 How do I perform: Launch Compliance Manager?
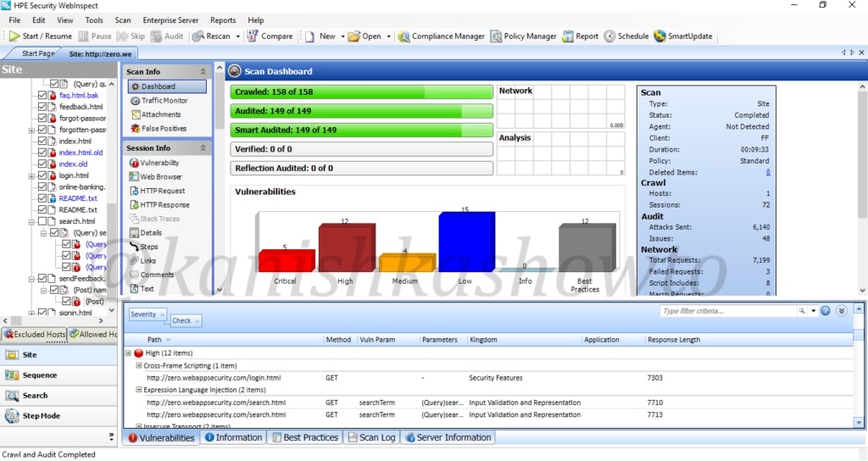coord(441,36)
